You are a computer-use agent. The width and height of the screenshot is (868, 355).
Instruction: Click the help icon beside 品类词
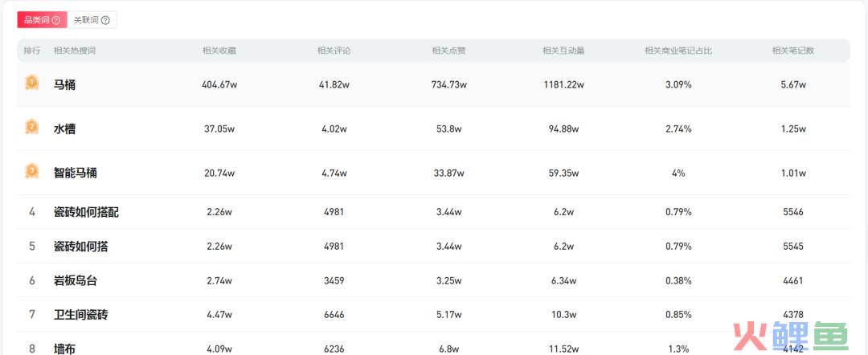pyautogui.click(x=56, y=20)
